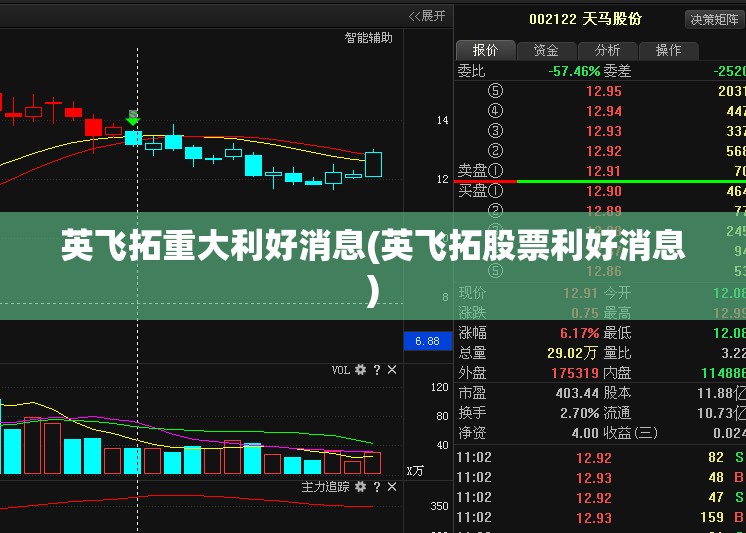The image size is (746, 533).
Task: Close the 主力追踪 indicator panel
Action: 392,487
